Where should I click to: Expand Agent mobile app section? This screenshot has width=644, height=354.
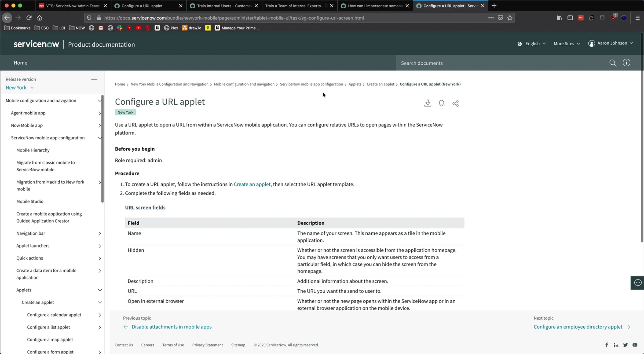pos(100,113)
